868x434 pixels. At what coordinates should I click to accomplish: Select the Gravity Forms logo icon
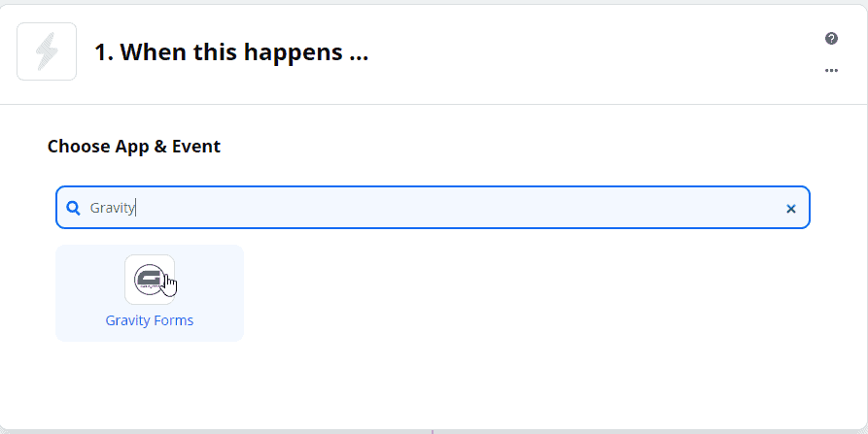(x=150, y=280)
